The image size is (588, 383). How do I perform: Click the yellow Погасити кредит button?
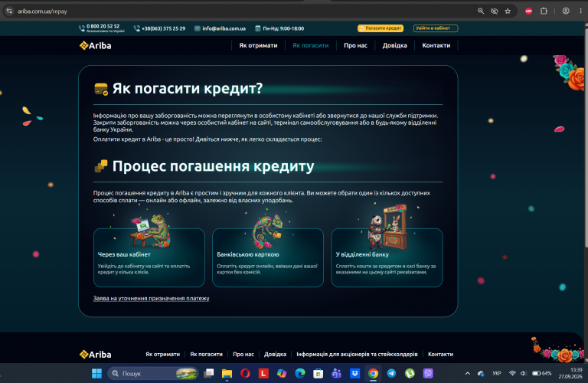[381, 28]
